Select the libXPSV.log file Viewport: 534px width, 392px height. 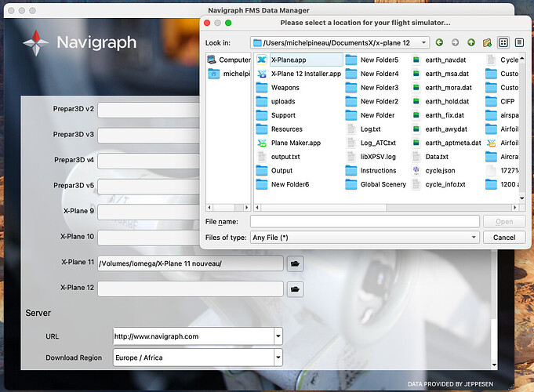point(371,157)
